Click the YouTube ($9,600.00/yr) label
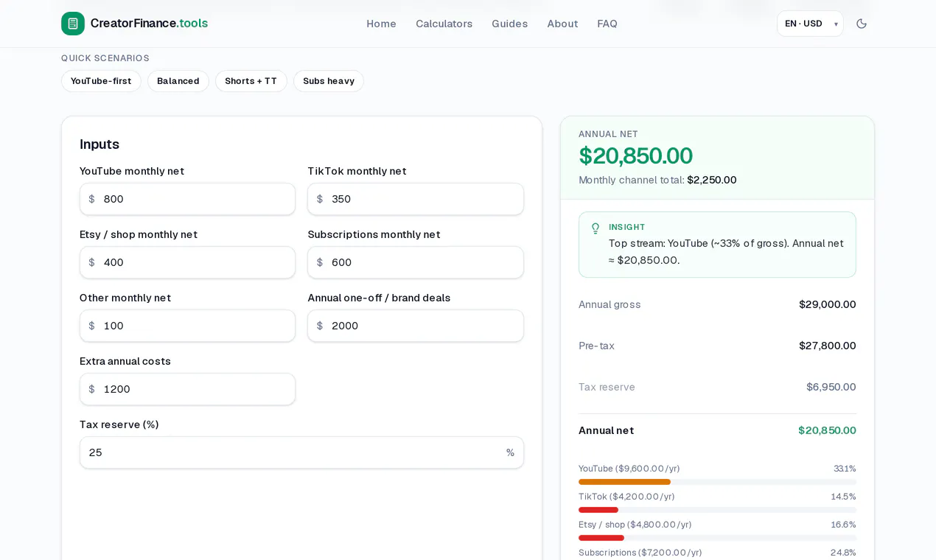 pyautogui.click(x=629, y=469)
